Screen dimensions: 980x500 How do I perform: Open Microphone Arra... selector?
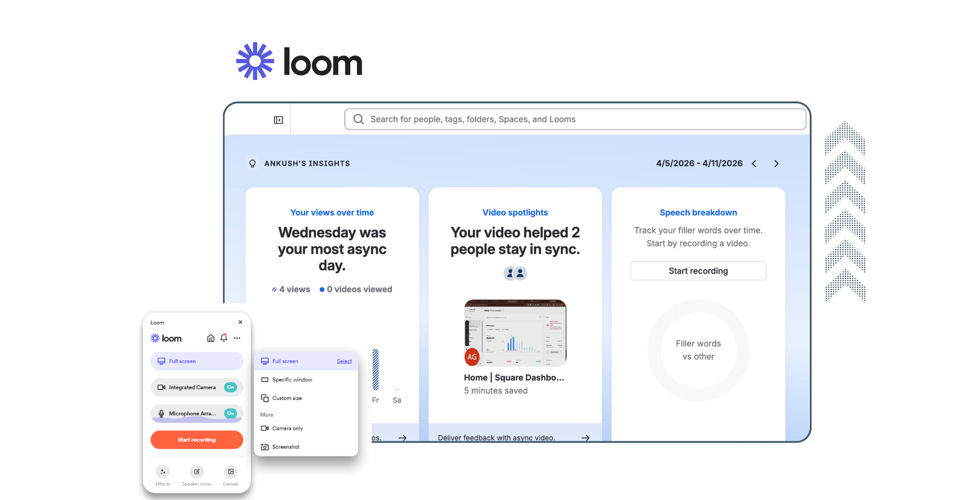pos(197,413)
